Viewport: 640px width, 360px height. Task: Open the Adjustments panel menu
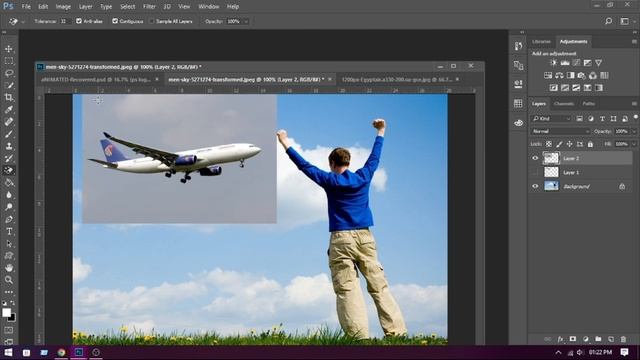[634, 42]
